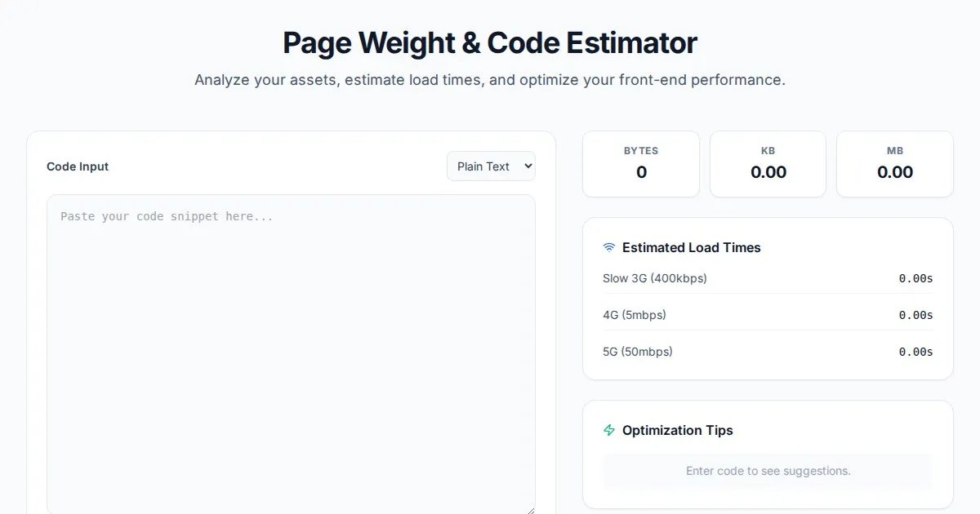
Task: Click the 4G load time value
Action: [x=915, y=315]
